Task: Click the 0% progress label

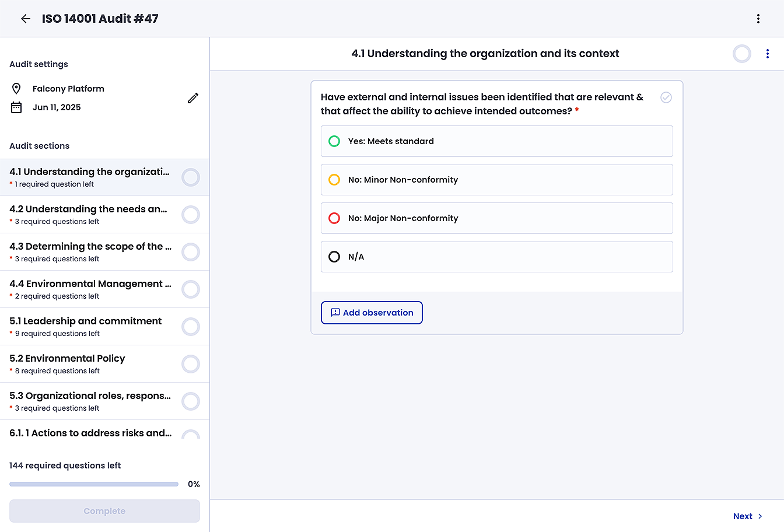Action: pyautogui.click(x=194, y=484)
